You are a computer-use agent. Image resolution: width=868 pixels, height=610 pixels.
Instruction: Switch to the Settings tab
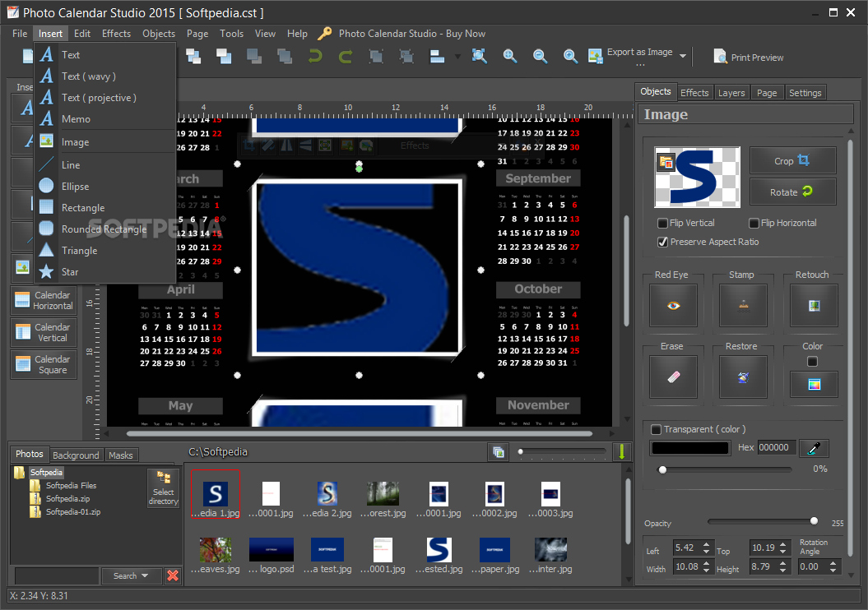point(805,93)
